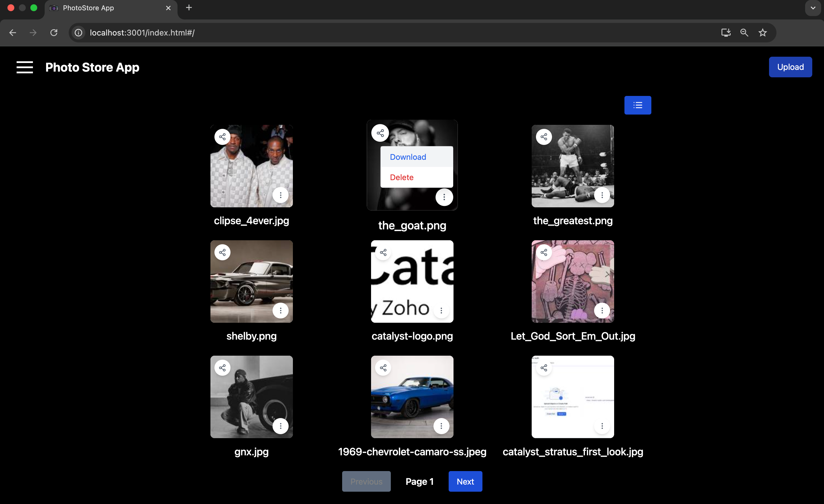Choose Download from the_goat.png menu
Screen dimensions: 824x504
click(x=408, y=157)
